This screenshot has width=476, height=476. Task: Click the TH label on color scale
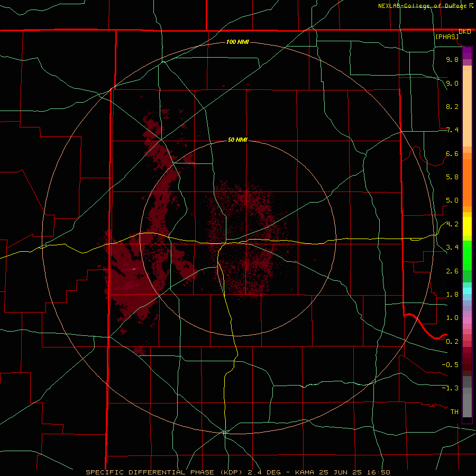tap(454, 412)
